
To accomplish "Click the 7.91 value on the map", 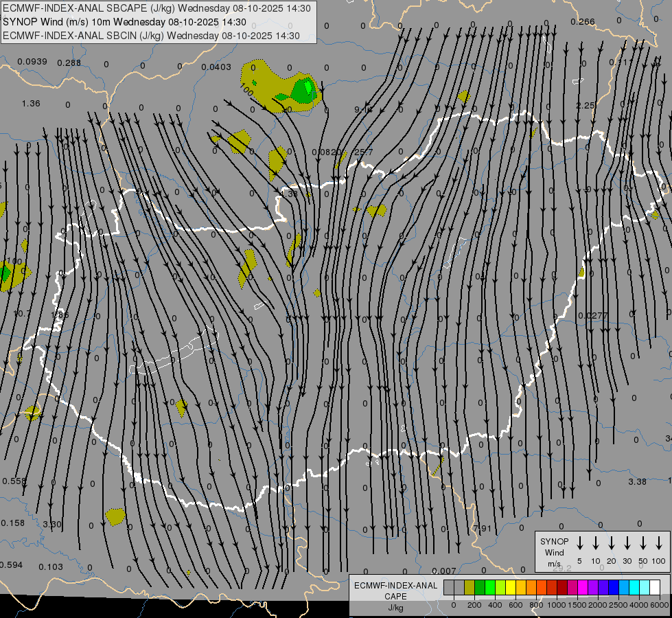I will point(482,528).
